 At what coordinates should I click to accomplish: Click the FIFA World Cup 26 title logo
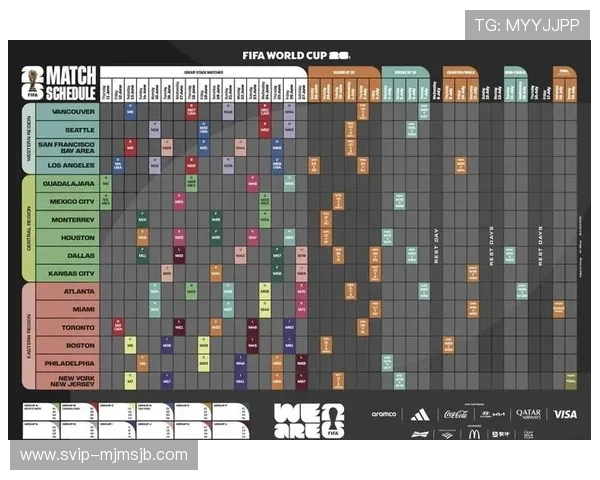[297, 55]
